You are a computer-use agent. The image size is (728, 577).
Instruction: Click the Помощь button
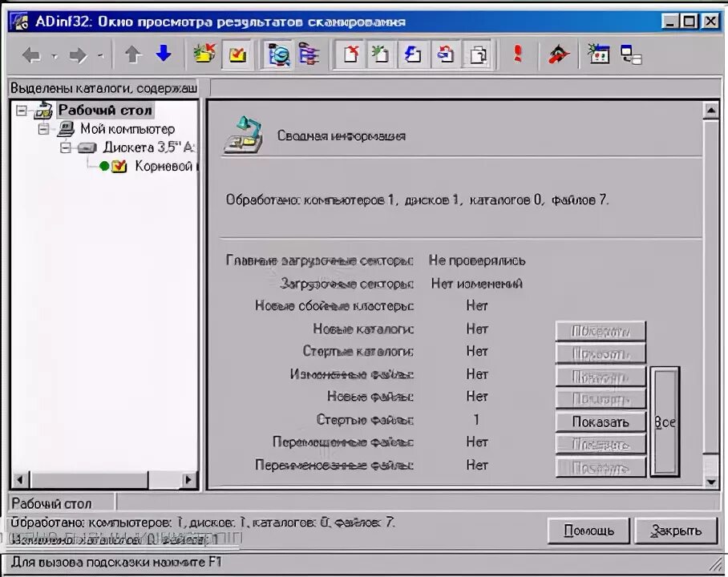pos(588,530)
